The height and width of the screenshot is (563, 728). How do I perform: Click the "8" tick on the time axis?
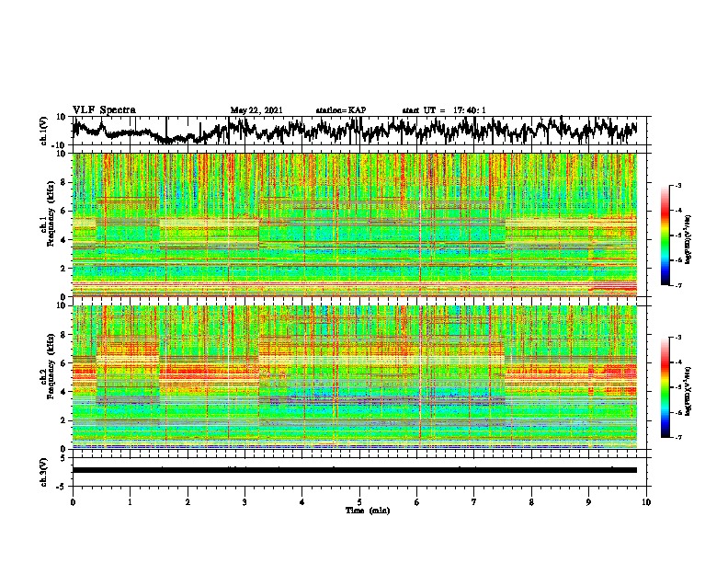click(531, 502)
